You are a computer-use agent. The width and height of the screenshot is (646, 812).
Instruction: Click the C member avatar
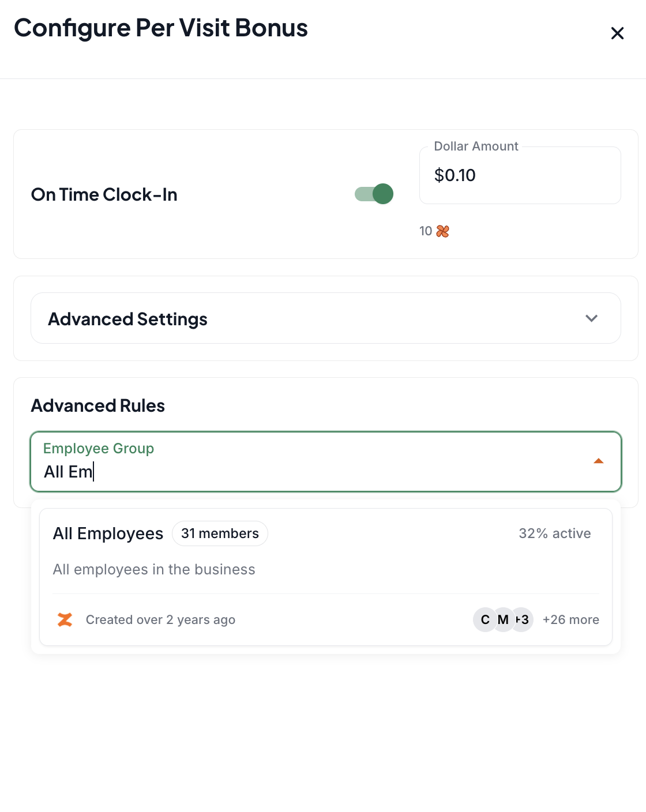[485, 620]
